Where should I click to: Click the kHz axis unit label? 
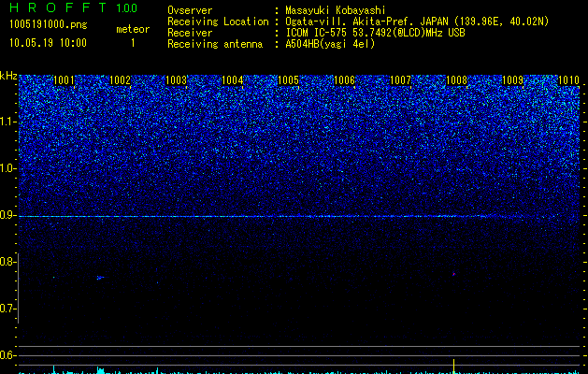click(x=8, y=76)
